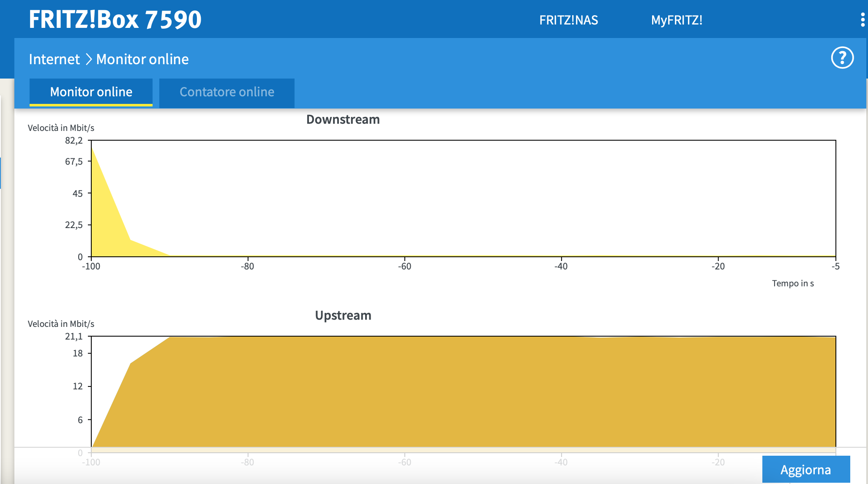
Task: Click the Monitor online breadcrumb text
Action: 142,59
